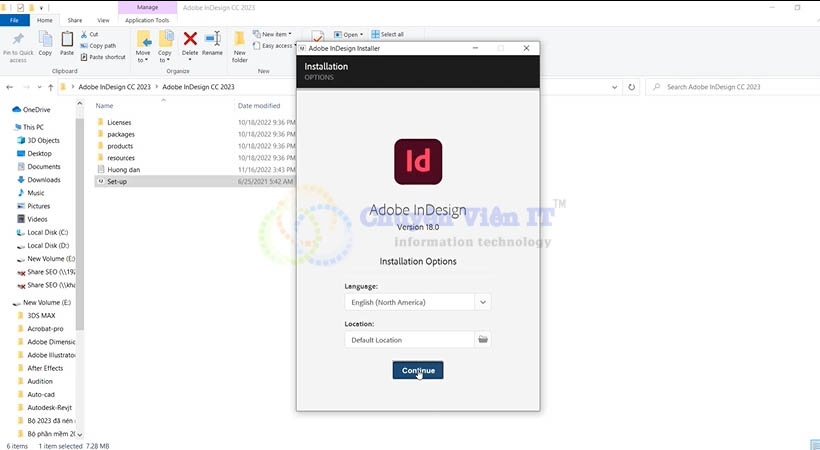Open the Acrobat-pro folder in sidebar
Screen dimensions: 820x450
pos(45,329)
